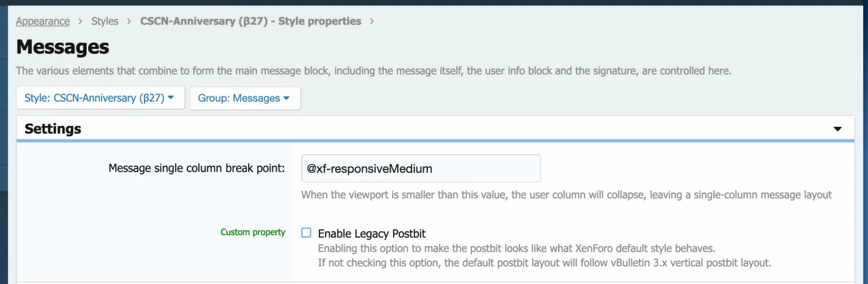Viewport: 868px width, 284px height.
Task: Click the Messages page heading
Action: [62, 47]
